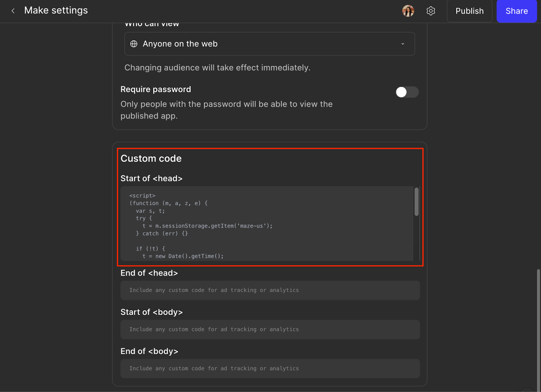Toggle the Require password switch
The image size is (541, 392).
407,92
